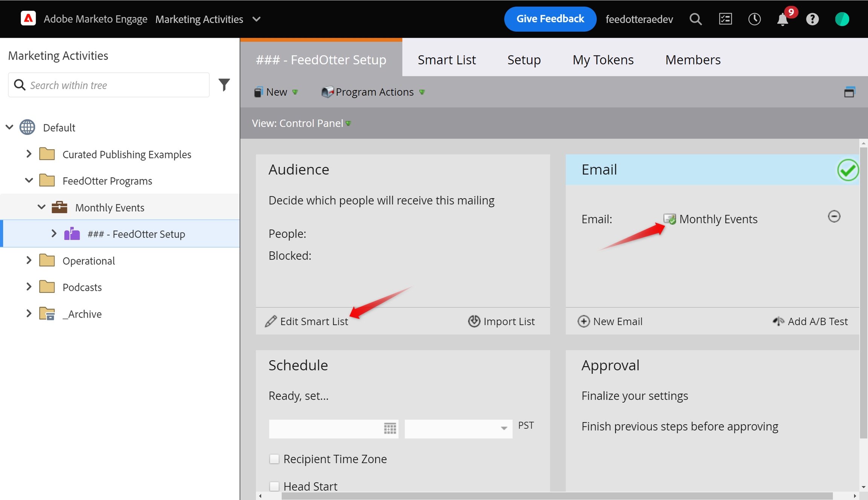Remove email with the minus circle icon

pyautogui.click(x=834, y=216)
